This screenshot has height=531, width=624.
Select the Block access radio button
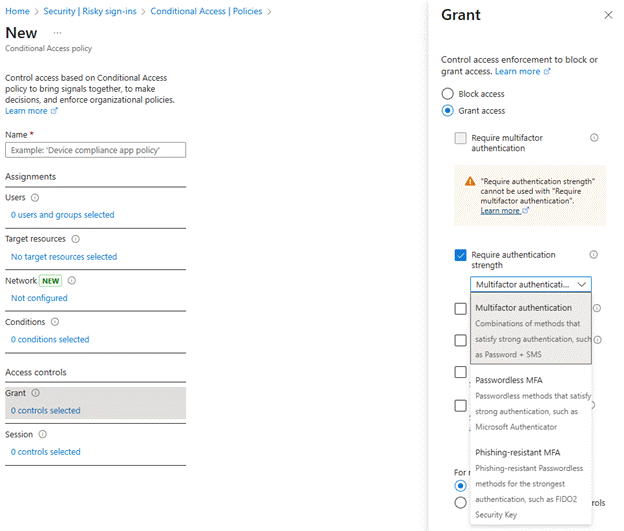pyautogui.click(x=447, y=93)
